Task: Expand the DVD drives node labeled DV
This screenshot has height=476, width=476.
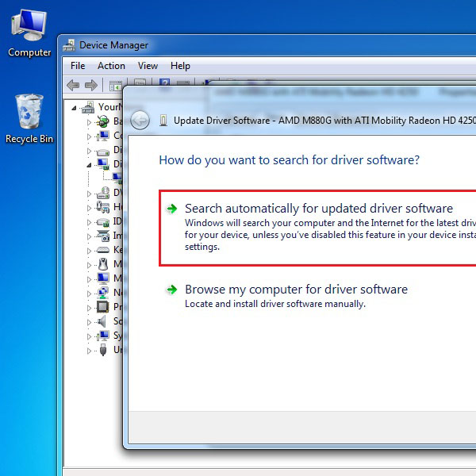Action: point(89,194)
